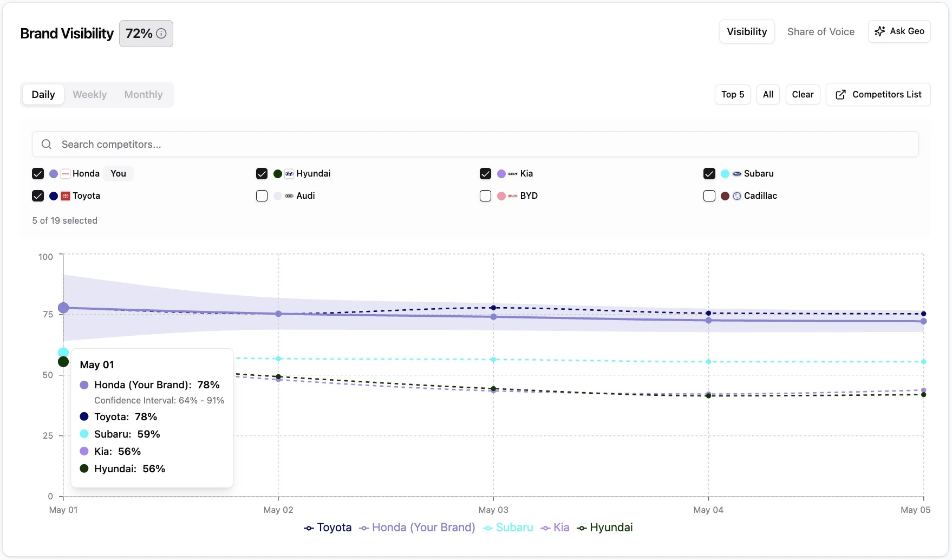Click Cadillac's maroon color dot

[x=725, y=196]
